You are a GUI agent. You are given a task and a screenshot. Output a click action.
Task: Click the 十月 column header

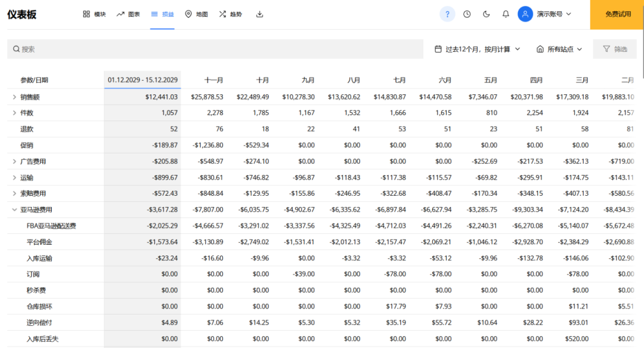pos(262,80)
